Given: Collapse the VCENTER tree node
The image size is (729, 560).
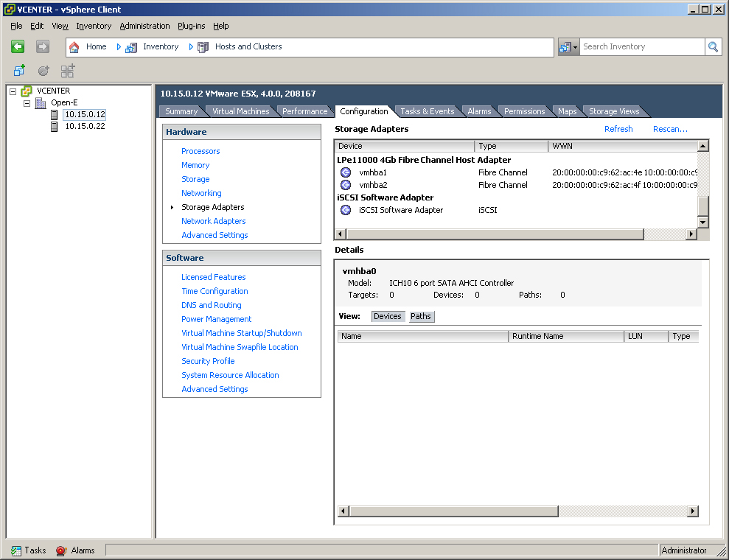Looking at the screenshot, I should pos(13,91).
